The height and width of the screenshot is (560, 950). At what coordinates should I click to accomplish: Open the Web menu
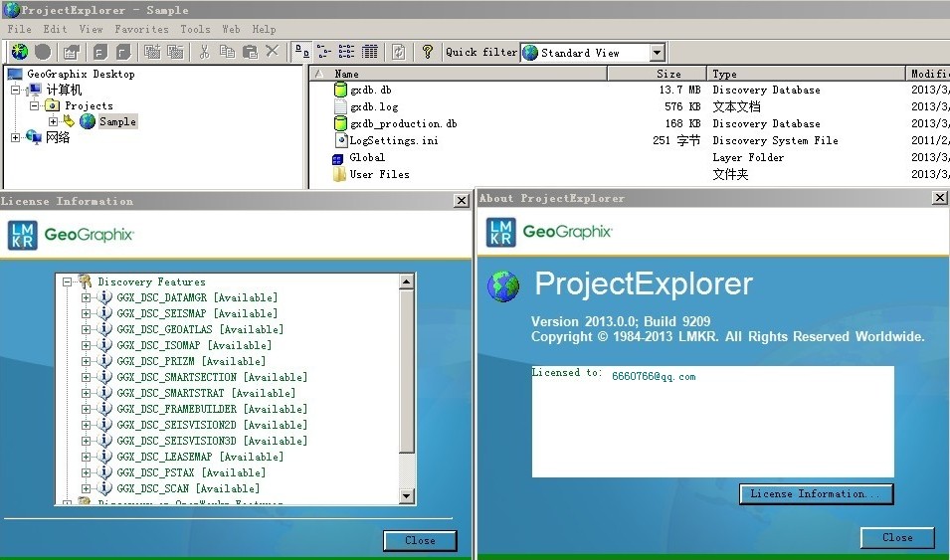pyautogui.click(x=231, y=29)
